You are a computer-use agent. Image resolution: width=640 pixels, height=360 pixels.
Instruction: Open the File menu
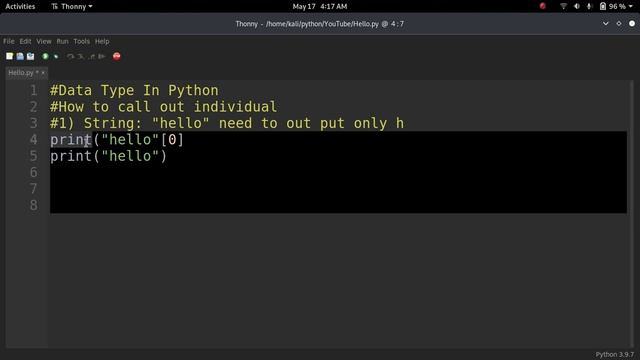click(9, 41)
